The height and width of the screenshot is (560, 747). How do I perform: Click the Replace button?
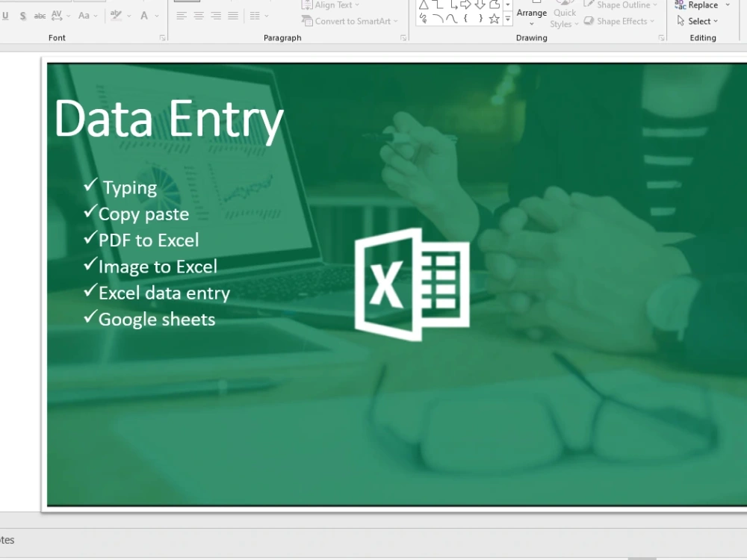click(x=697, y=4)
